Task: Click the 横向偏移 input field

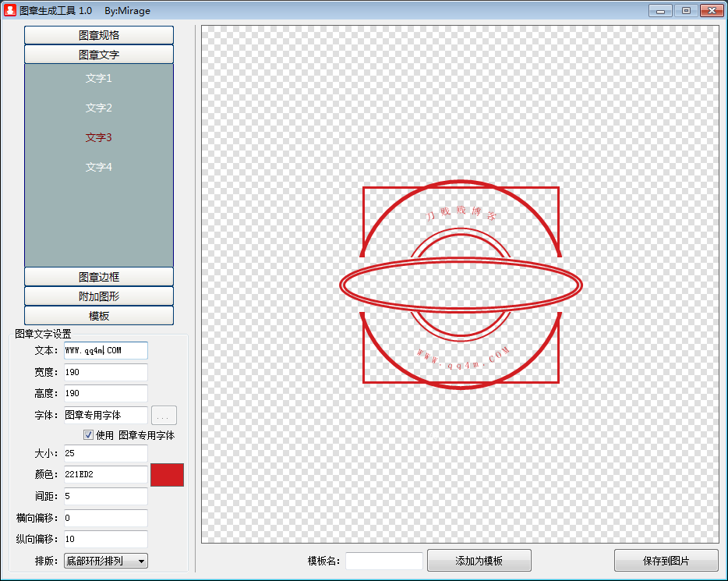Action: pyautogui.click(x=106, y=518)
